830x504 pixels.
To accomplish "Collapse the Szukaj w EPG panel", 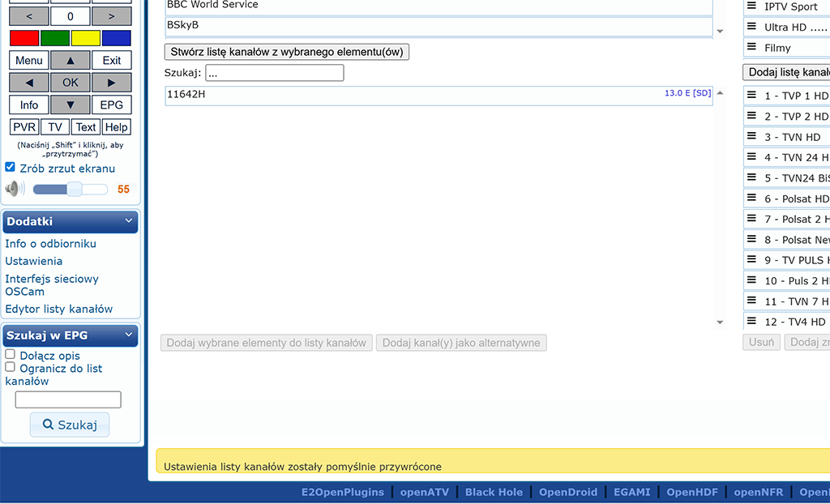I will (x=128, y=335).
